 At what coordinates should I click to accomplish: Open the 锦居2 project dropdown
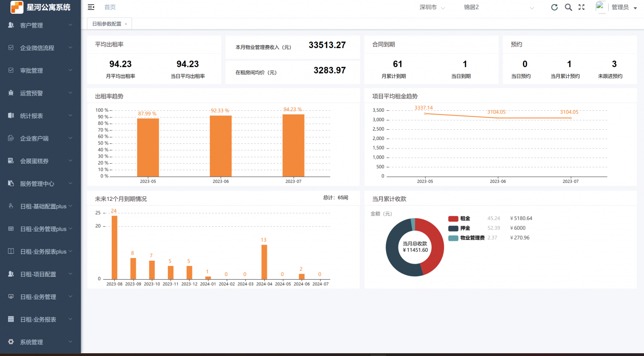pyautogui.click(x=499, y=7)
